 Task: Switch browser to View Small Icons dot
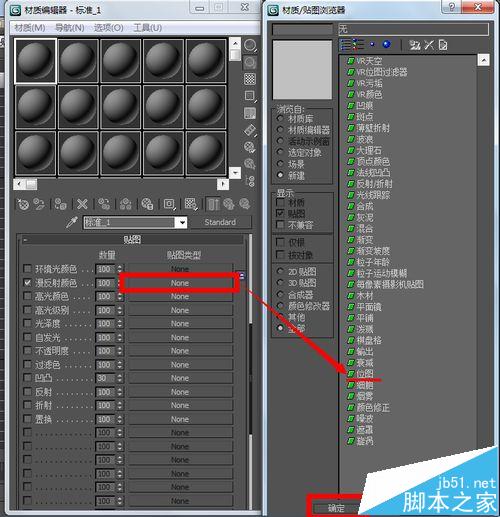tap(372, 44)
